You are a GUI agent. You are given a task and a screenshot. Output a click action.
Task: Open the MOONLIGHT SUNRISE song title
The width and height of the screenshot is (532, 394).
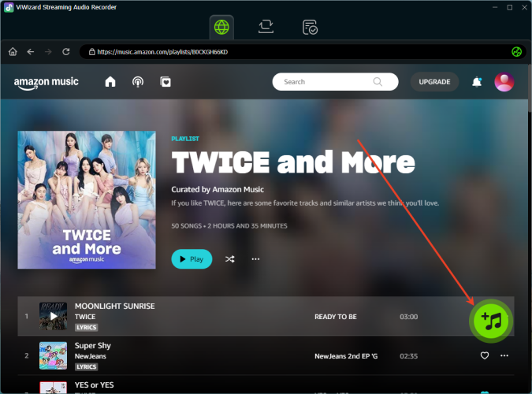point(115,306)
